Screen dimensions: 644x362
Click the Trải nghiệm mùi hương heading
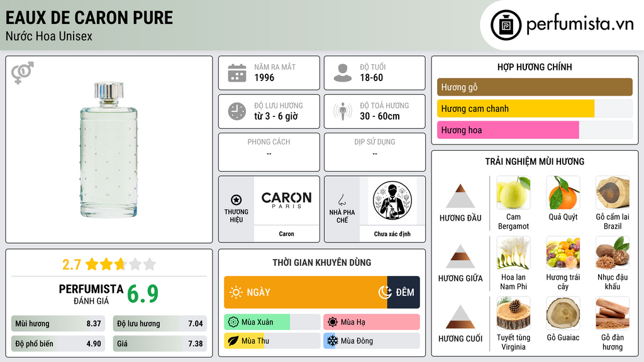pos(535,162)
